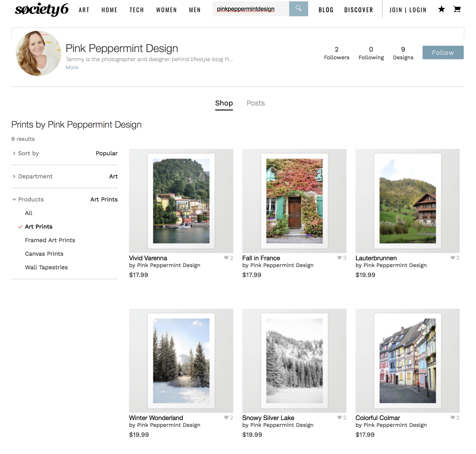This screenshot has height=454, width=476.
Task: Collapse the Products filter
Action: pyautogui.click(x=64, y=199)
